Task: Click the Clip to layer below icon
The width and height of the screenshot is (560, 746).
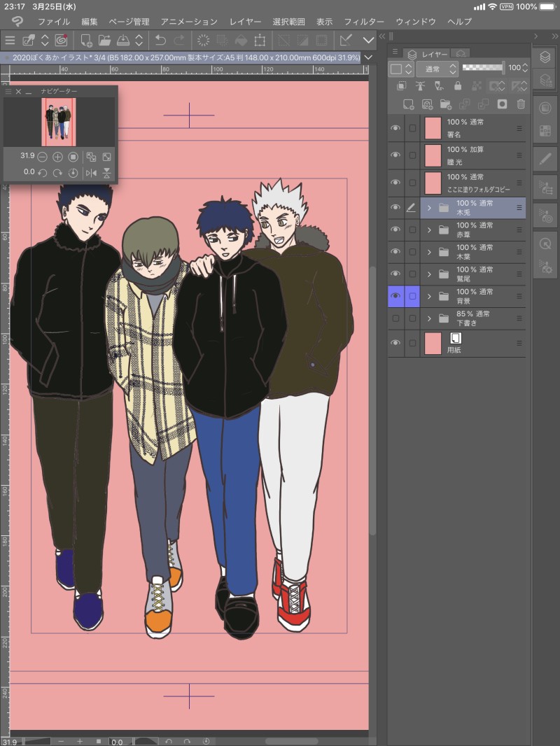Action: [402, 85]
